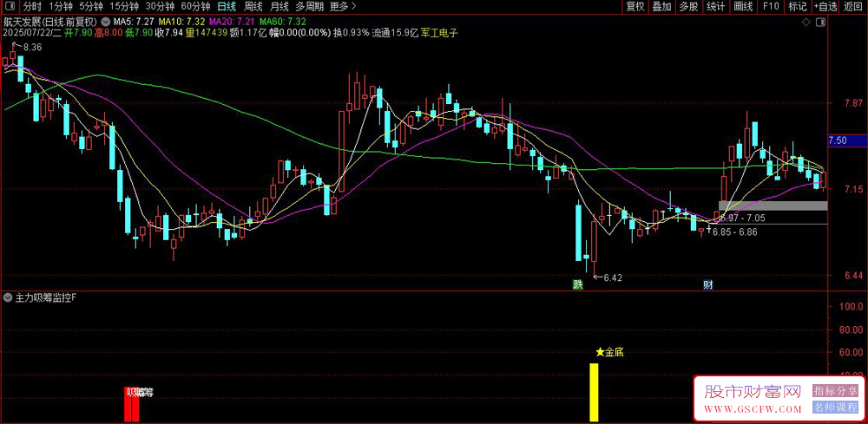
Task: Open the 多周期 multi-period view
Action: [310, 7]
